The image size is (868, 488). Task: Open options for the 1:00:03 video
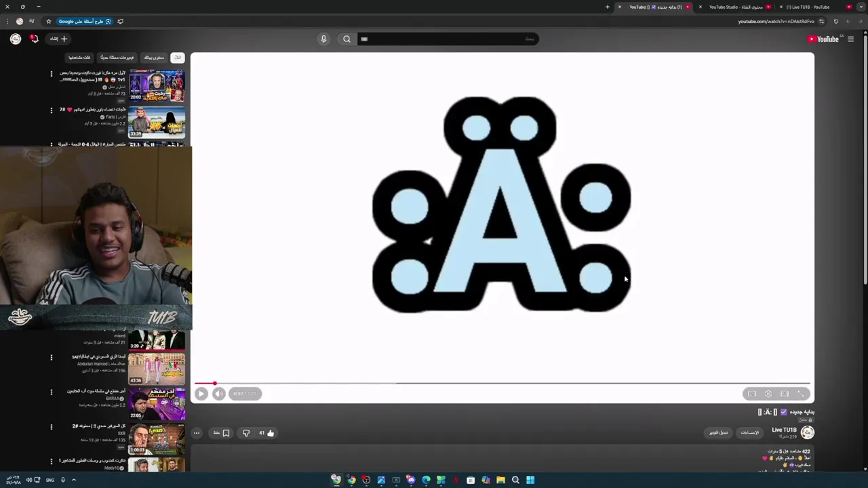point(51,427)
